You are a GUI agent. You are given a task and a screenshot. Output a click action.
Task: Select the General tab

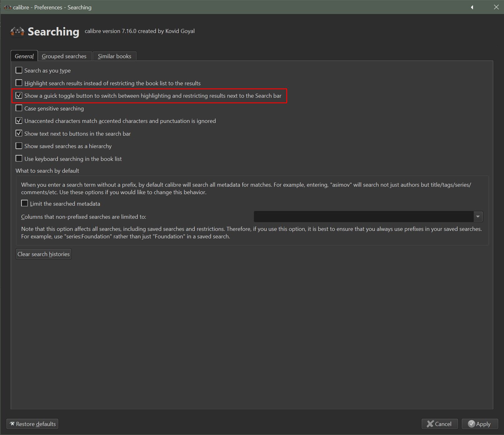[x=24, y=56]
